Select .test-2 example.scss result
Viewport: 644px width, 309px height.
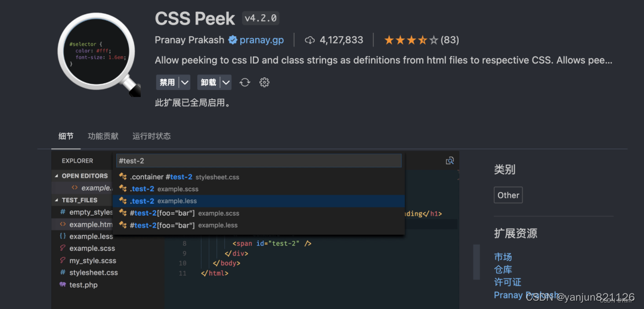pyautogui.click(x=259, y=189)
